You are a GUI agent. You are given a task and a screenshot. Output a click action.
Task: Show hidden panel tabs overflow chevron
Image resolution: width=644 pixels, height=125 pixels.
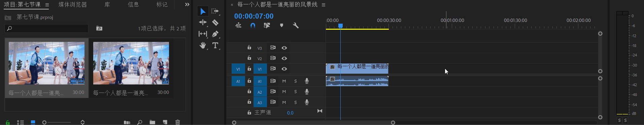point(187,4)
